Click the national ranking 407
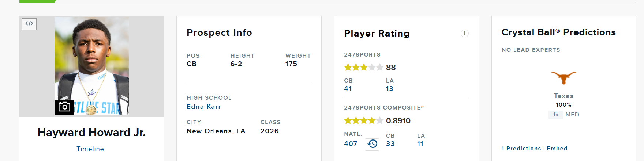 tap(351, 144)
